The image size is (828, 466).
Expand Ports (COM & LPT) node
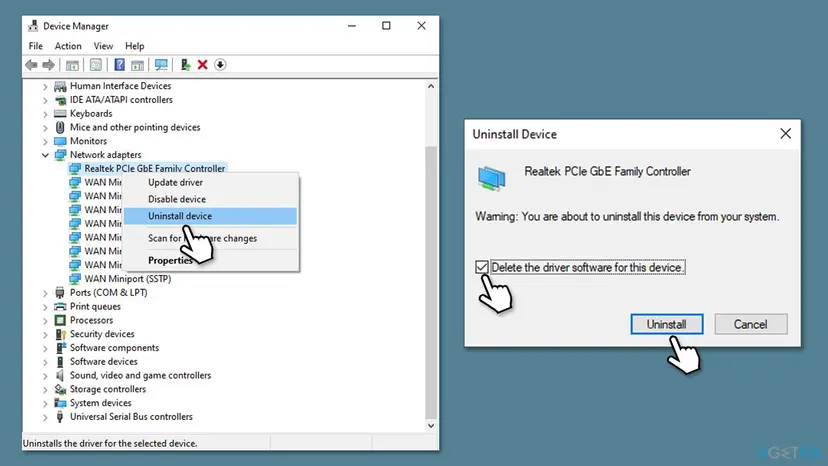[x=45, y=293]
